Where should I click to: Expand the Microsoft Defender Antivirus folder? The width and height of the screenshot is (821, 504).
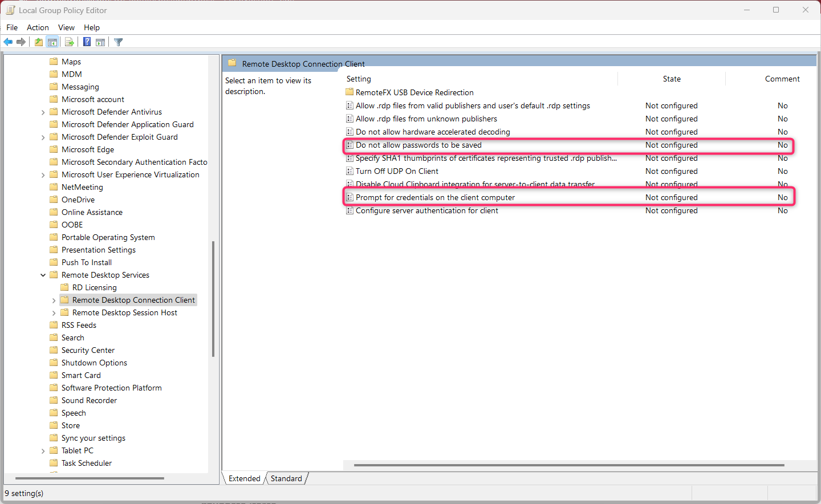click(x=43, y=112)
